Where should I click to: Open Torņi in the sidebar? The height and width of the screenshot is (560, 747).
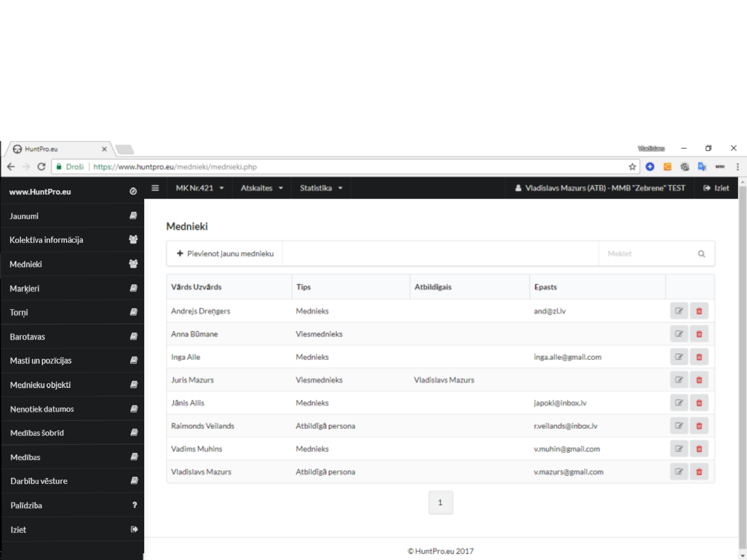tap(73, 313)
